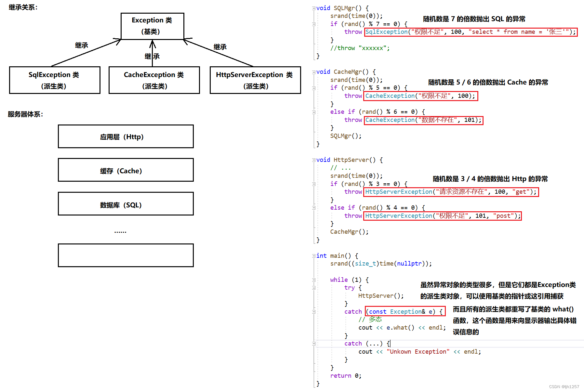Click the 'return 0;' line
Image resolution: width=584 pixels, height=392 pixels.
click(x=346, y=376)
